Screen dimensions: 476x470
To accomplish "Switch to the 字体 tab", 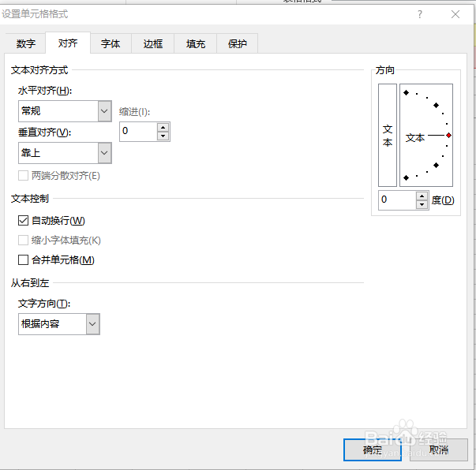I will pyautogui.click(x=111, y=43).
